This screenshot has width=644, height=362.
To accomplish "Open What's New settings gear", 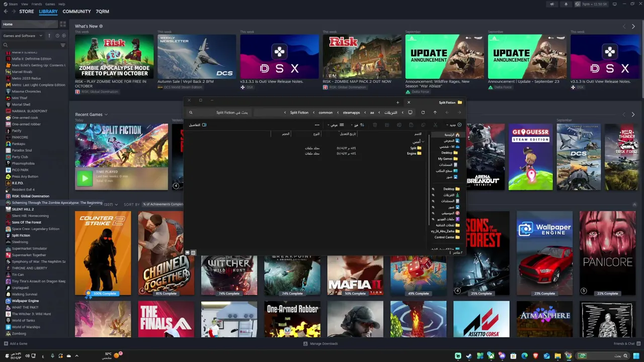I will 101,26.
